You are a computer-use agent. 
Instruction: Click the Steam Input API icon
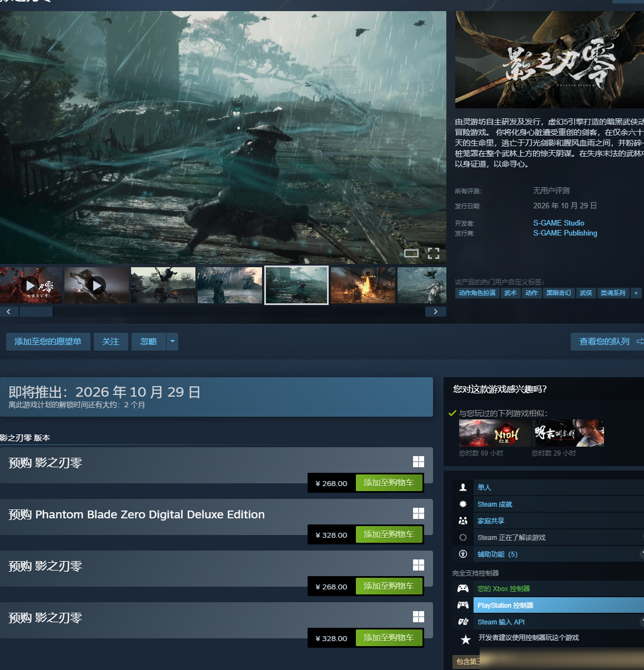coord(463,622)
